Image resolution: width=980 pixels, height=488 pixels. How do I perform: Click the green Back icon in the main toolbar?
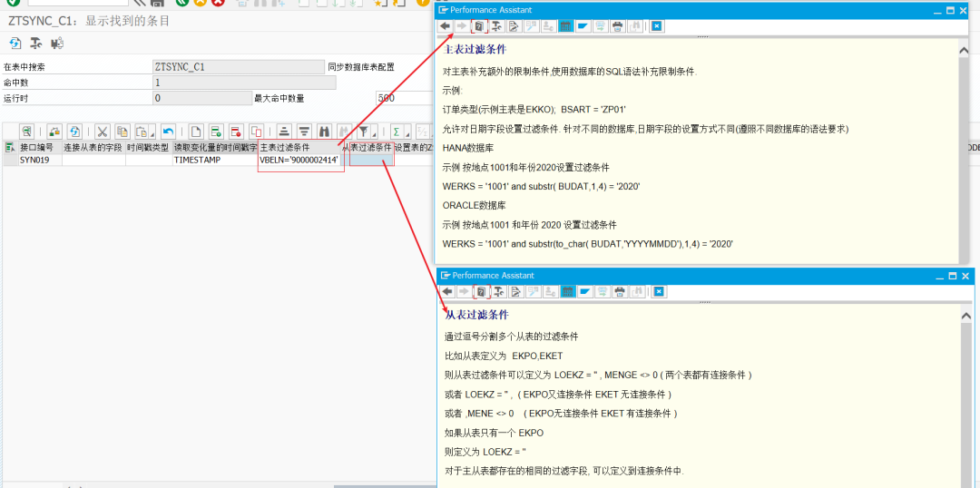tap(182, 3)
